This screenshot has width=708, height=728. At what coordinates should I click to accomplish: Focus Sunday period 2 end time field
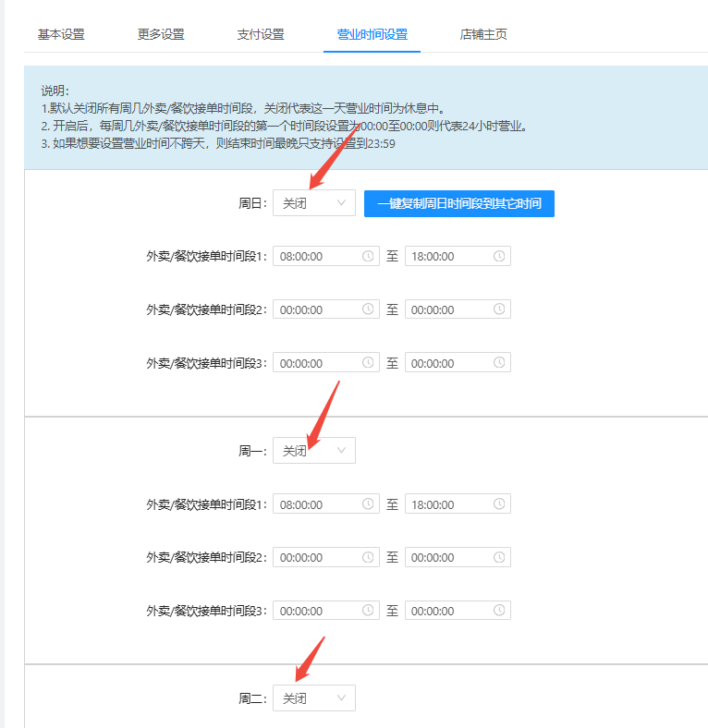click(458, 309)
